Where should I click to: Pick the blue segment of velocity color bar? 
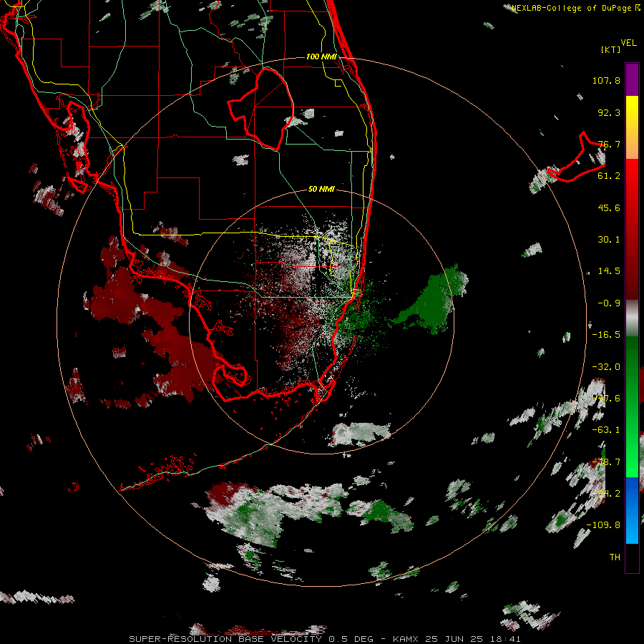(632, 510)
